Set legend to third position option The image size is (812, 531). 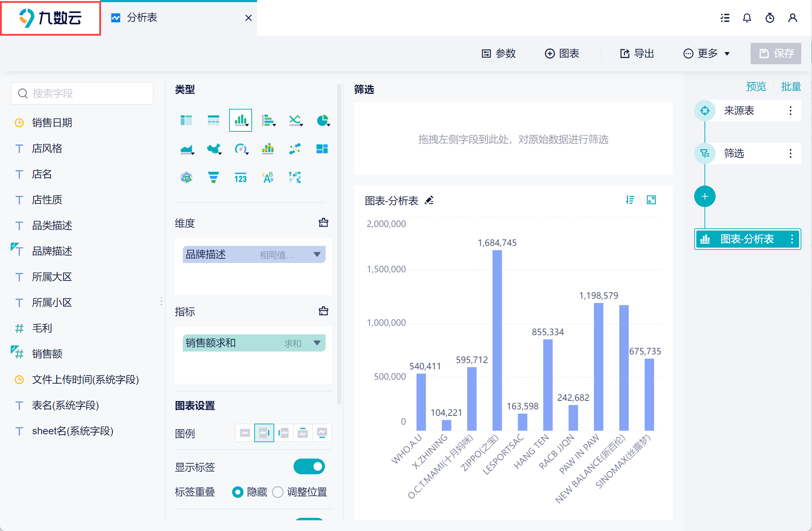click(x=284, y=433)
